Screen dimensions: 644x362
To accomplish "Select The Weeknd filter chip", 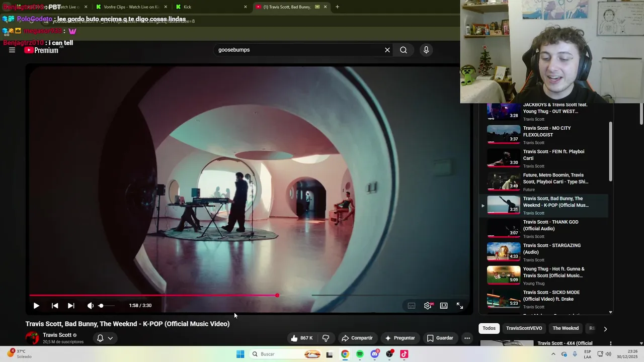I will coord(566,328).
